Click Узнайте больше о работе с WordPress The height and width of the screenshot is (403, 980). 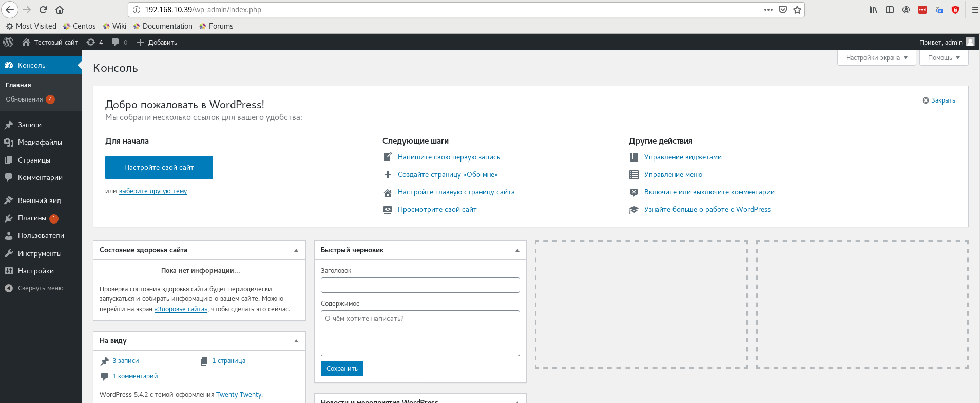(707, 210)
